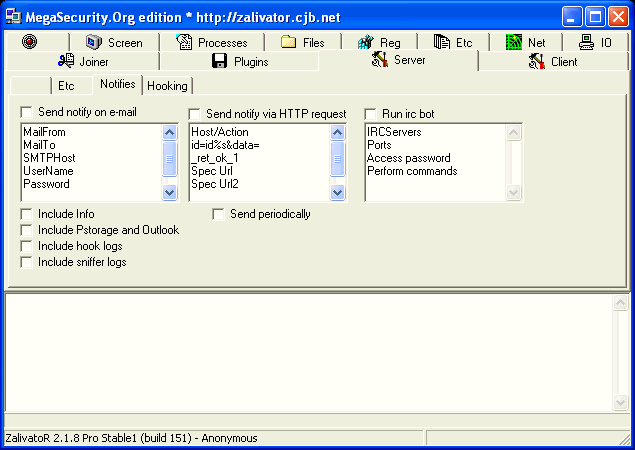Click the red circle icon tab
Viewport: 635px width, 450px height.
point(30,43)
